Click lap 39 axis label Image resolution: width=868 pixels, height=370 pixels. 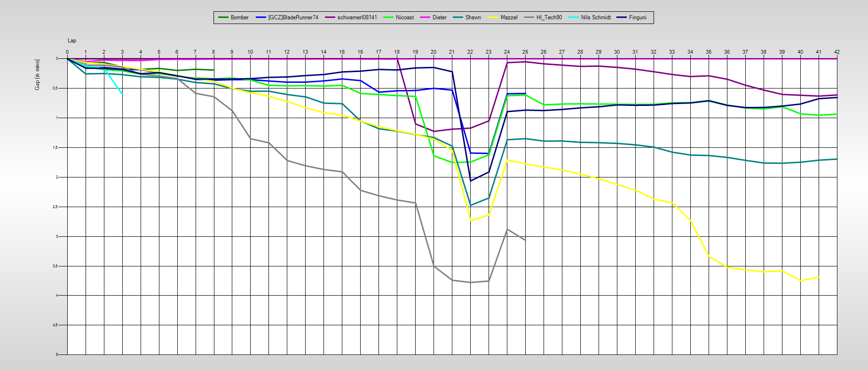coord(782,52)
